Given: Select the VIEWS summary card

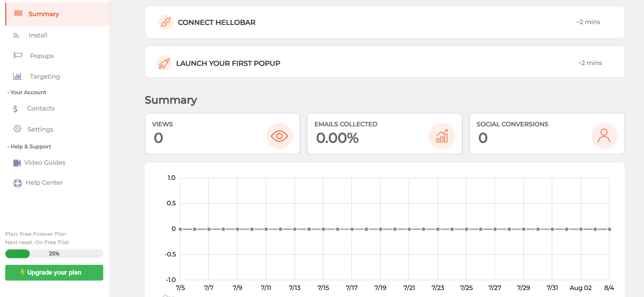Looking at the screenshot, I should (x=222, y=134).
